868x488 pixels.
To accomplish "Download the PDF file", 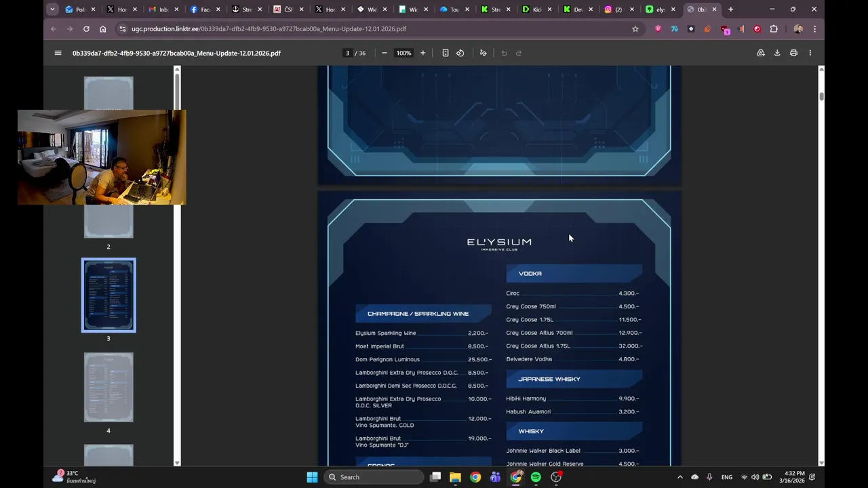I will 777,53.
